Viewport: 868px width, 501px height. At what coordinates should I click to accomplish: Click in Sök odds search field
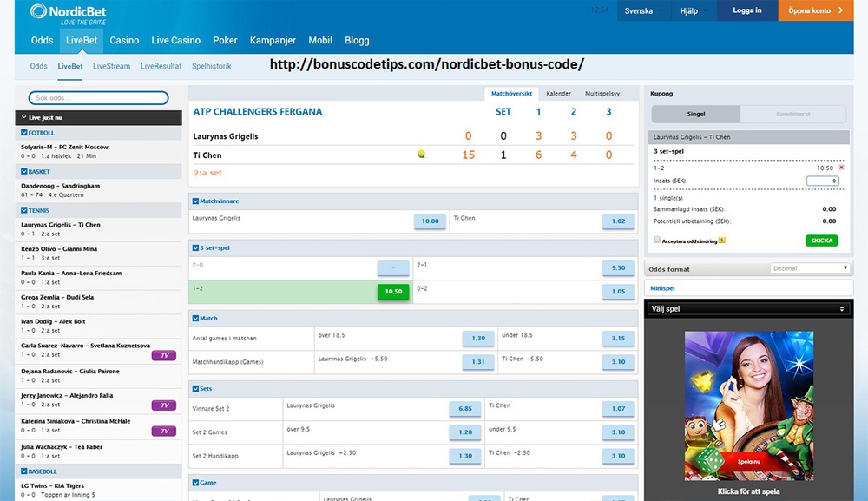99,98
